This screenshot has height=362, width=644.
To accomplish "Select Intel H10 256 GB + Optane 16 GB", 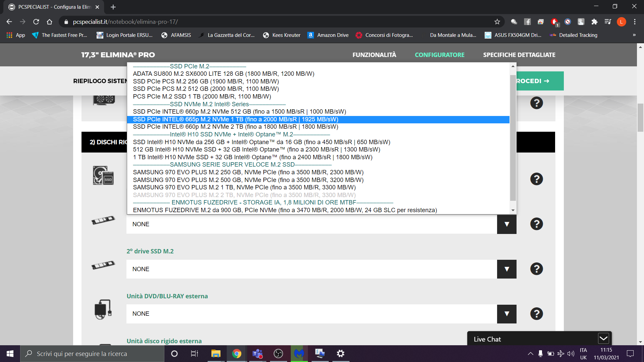I will [318, 142].
